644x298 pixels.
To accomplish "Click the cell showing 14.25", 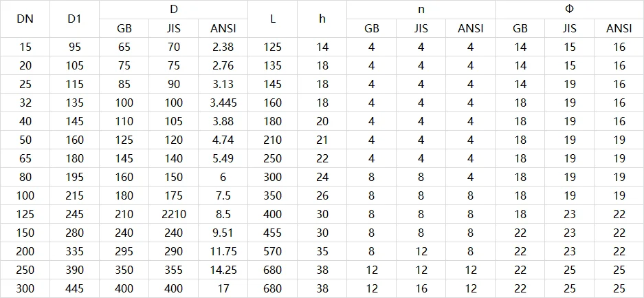I will pos(223,270).
